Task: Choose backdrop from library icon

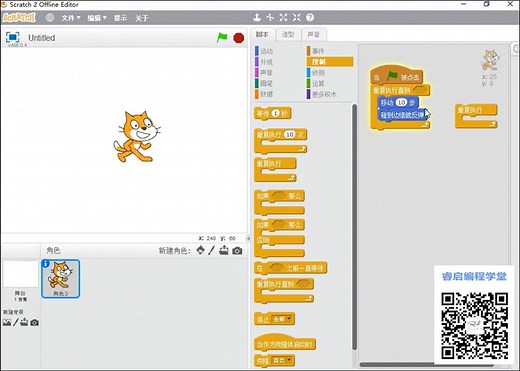Action: tap(7, 322)
